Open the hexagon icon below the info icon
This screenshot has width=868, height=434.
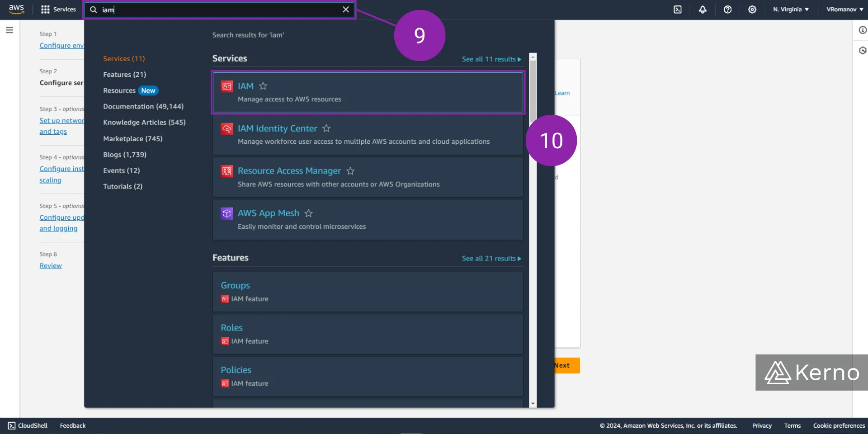tap(863, 50)
